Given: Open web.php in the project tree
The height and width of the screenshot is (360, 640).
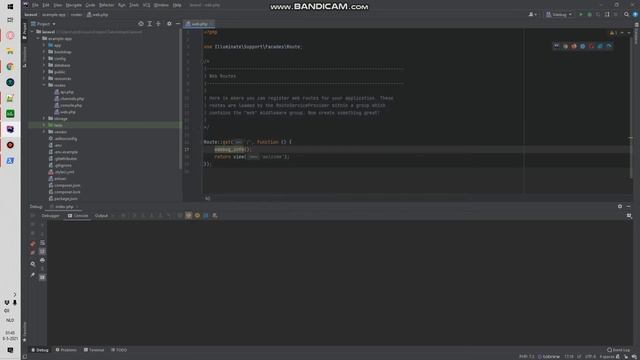Looking at the screenshot, I should click(x=65, y=112).
